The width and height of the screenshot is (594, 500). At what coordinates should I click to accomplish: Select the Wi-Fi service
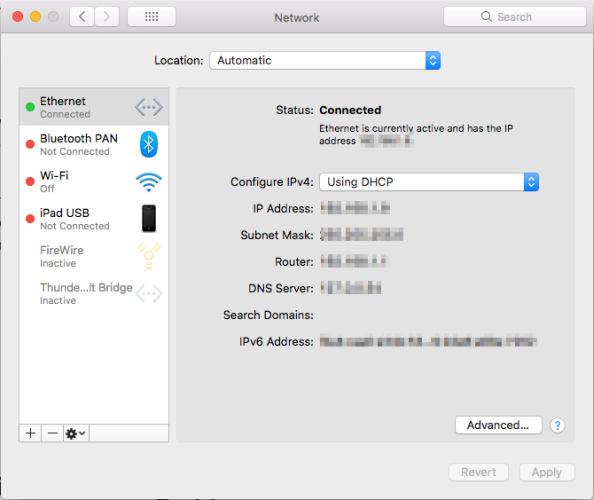coord(94,181)
